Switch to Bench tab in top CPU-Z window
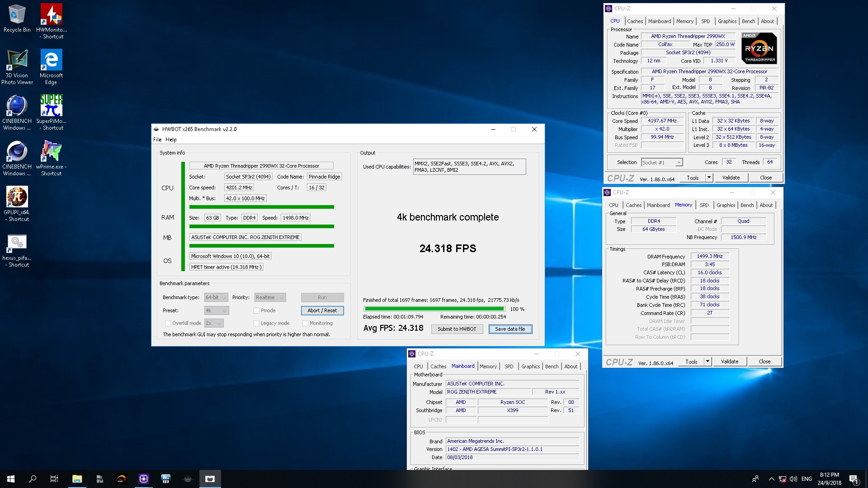 (748, 21)
